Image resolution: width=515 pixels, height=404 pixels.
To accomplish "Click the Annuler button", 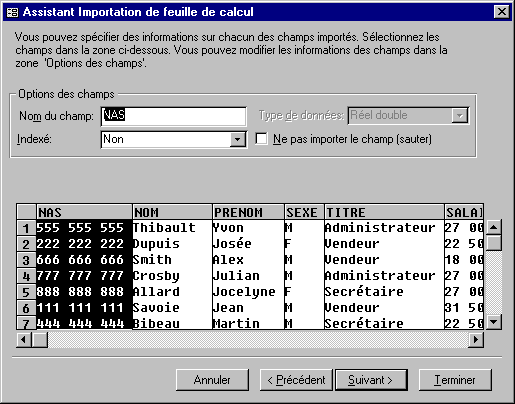I will coord(212,380).
